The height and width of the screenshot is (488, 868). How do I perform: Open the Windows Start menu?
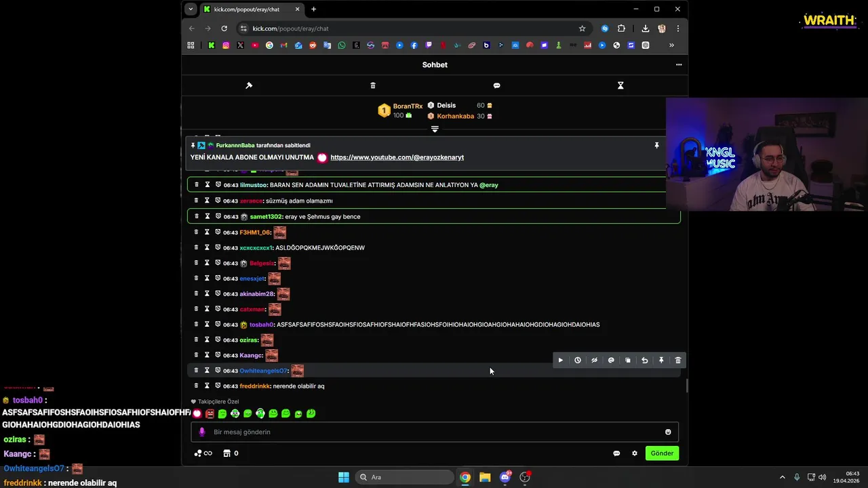[x=343, y=477]
